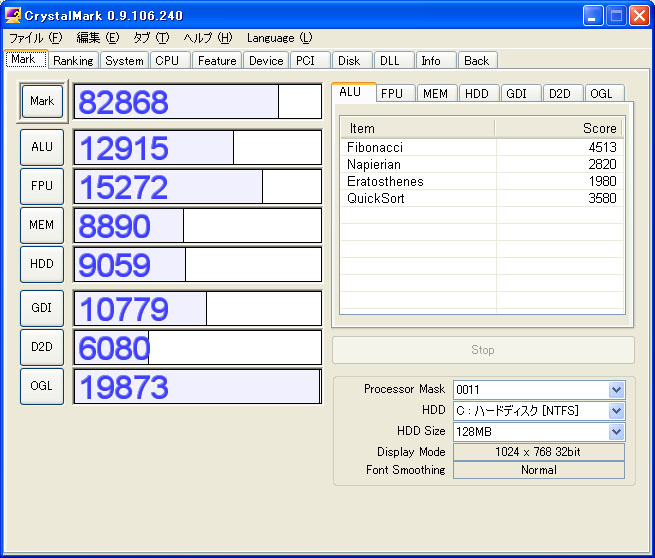Click the Fibonacci score 4513

click(602, 147)
